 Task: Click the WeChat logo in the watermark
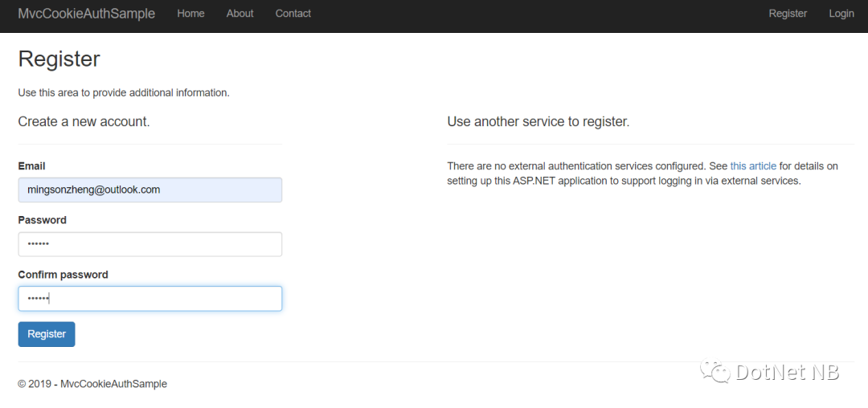point(715,372)
